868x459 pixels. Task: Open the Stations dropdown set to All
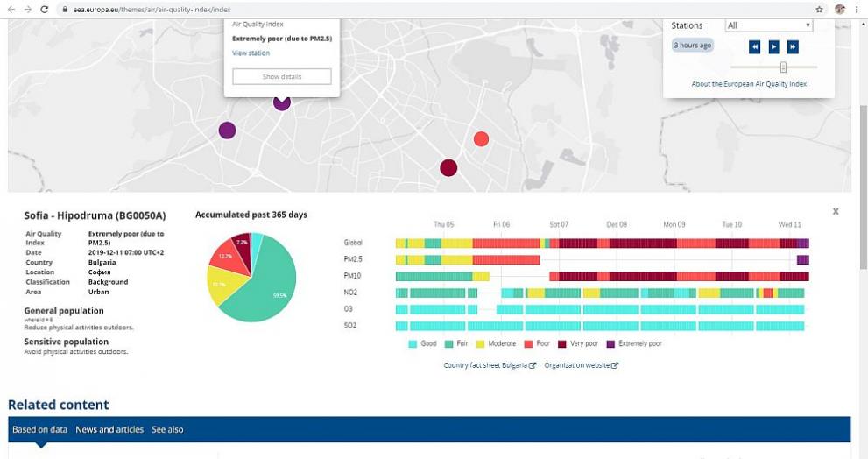769,25
